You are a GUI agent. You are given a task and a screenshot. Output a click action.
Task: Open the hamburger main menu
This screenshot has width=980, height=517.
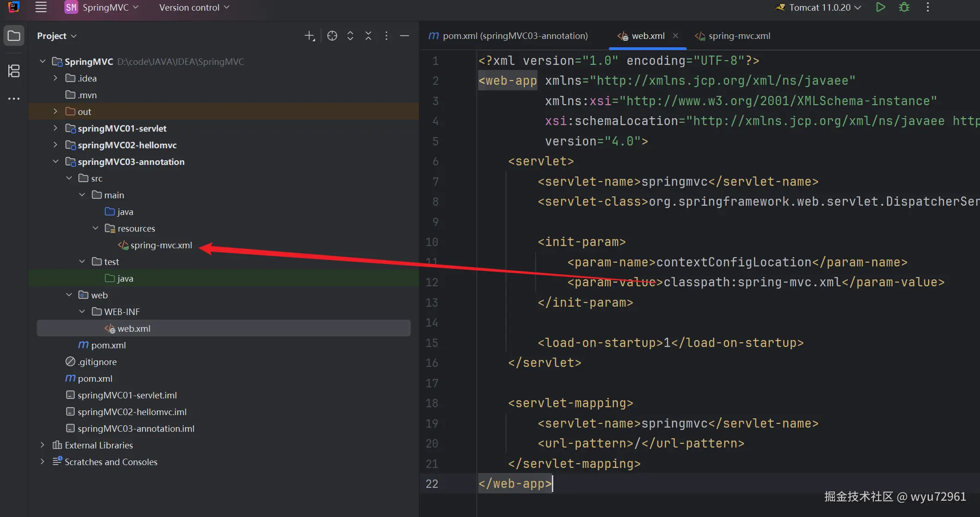click(x=41, y=7)
